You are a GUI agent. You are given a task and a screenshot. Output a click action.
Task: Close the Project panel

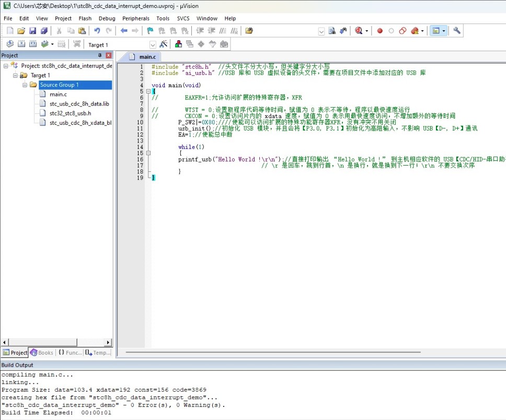click(109, 55)
